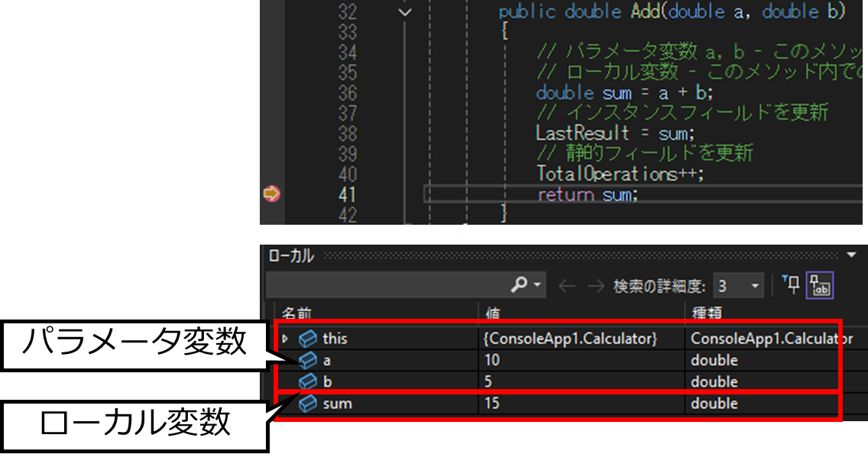Click the 種類 column header
Screen dimensions: 868x464
[707, 313]
